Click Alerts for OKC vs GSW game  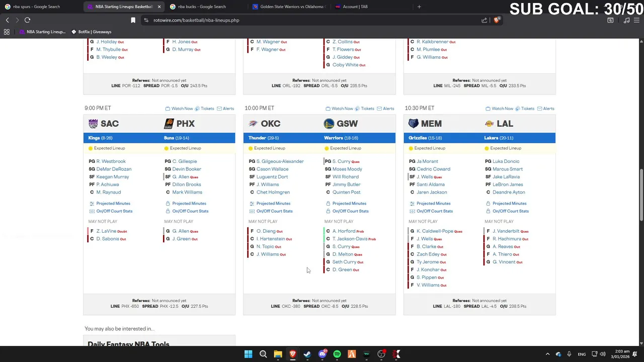coord(385,109)
